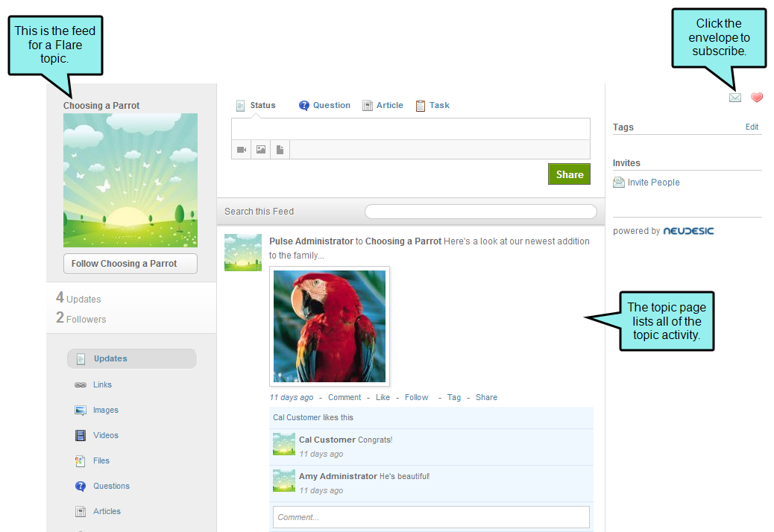Click the Status notepad icon
The height and width of the screenshot is (532, 774).
(x=240, y=106)
